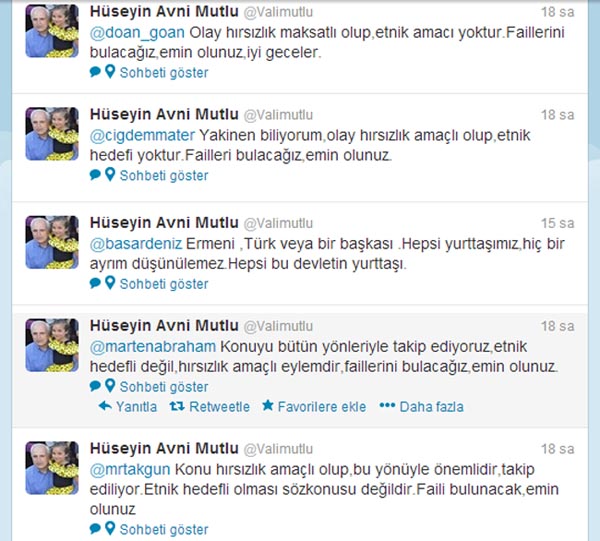Image resolution: width=600 pixels, height=541 pixels.
Task: Click the speech bubble icon in @basardeniz tweet
Action: pos(95,283)
